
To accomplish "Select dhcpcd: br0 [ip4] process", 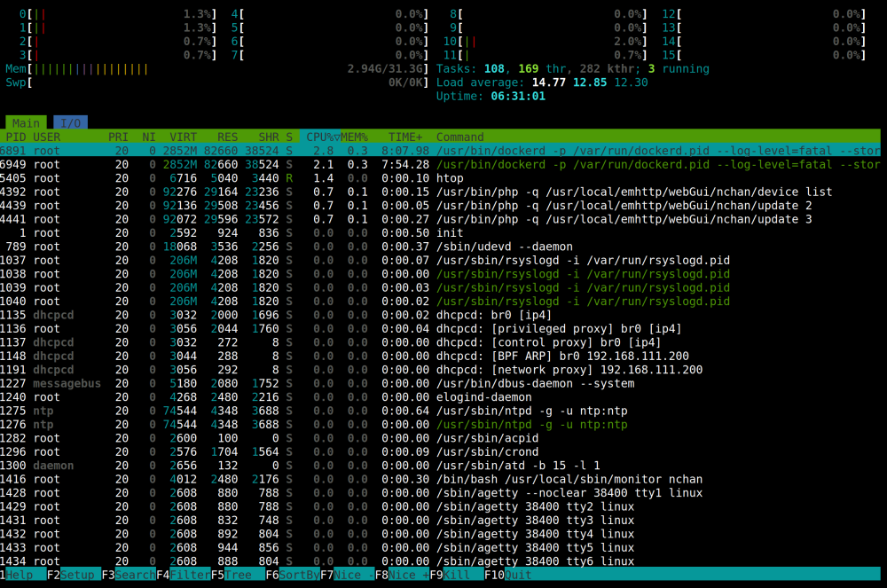I will tap(440, 315).
